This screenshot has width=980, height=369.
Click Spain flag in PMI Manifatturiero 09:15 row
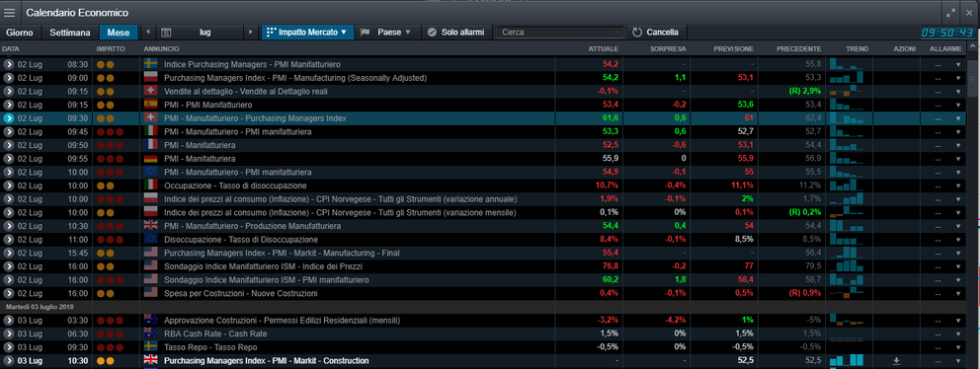coord(150,105)
